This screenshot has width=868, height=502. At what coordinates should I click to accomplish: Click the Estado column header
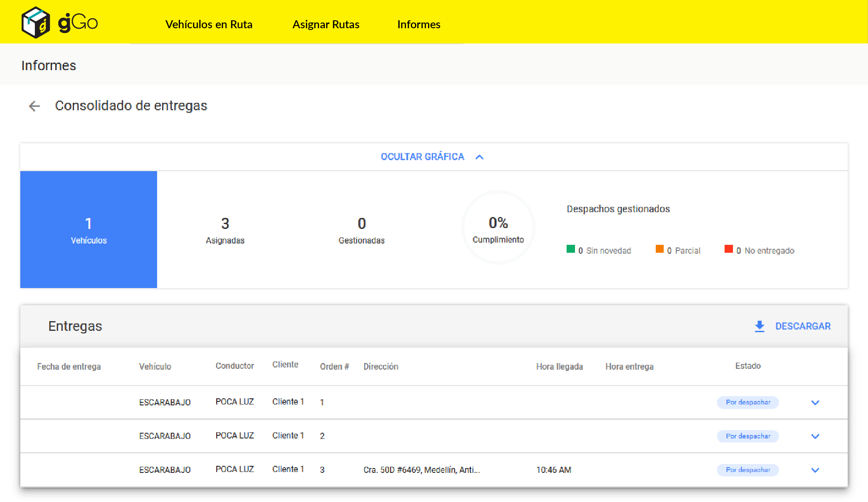tap(748, 366)
